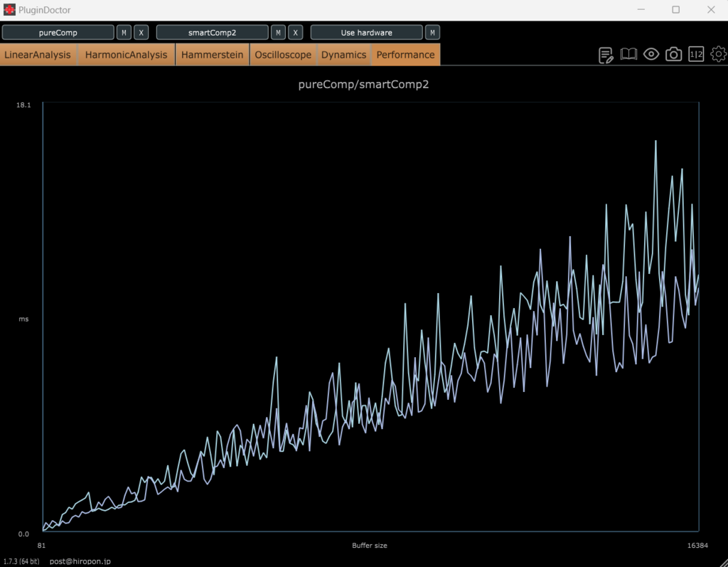Switch to the LinearAnalysis tab
The image size is (728, 567).
[38, 55]
